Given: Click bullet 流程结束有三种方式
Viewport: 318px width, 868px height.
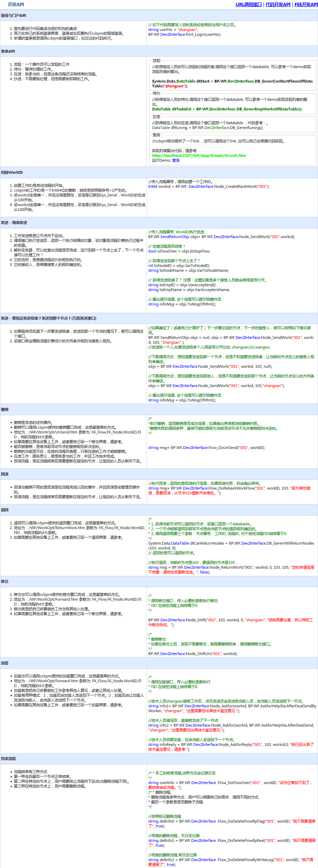Looking at the screenshot, I should 31,772.
